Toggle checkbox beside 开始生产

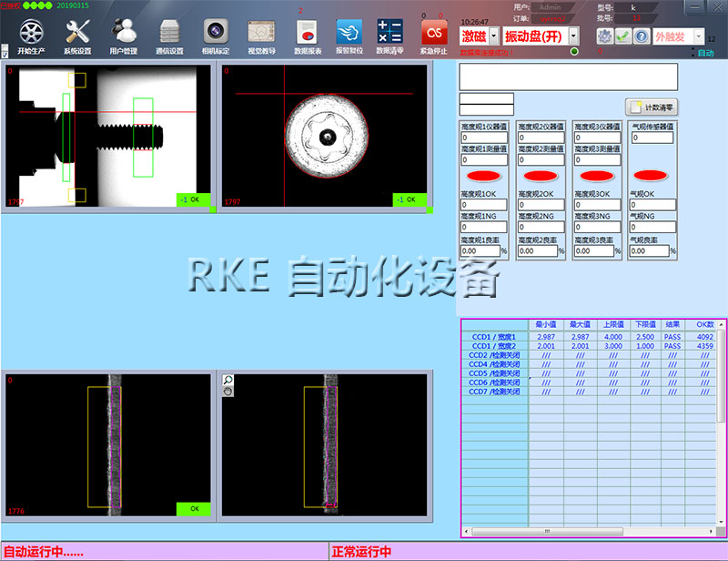point(5,53)
